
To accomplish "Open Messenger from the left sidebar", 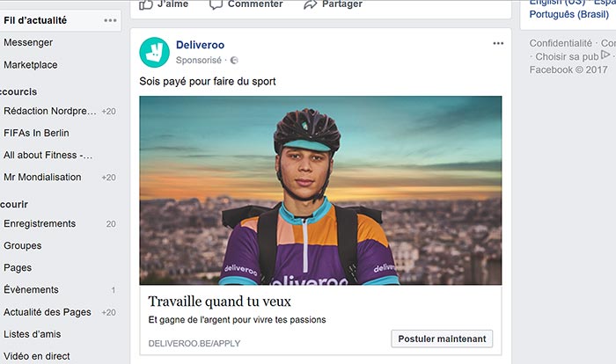I will (28, 42).
